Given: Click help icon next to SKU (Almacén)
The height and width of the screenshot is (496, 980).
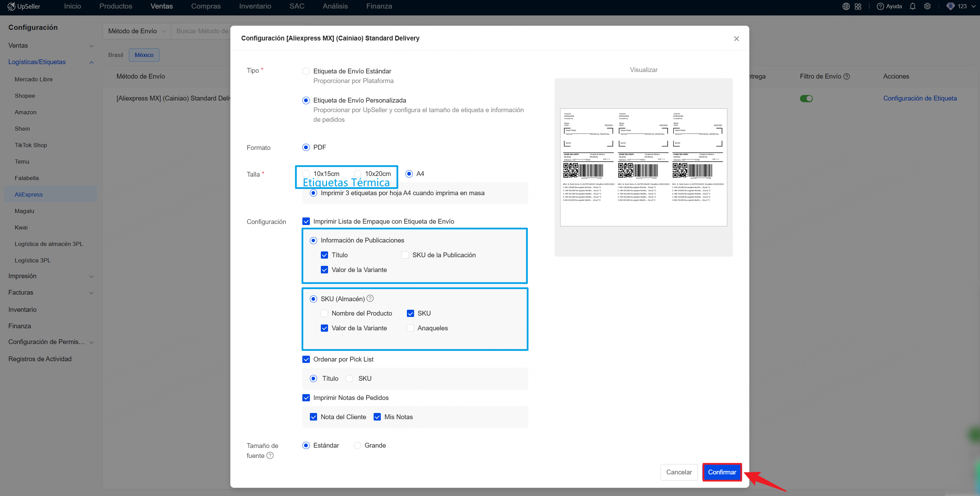Looking at the screenshot, I should 370,298.
